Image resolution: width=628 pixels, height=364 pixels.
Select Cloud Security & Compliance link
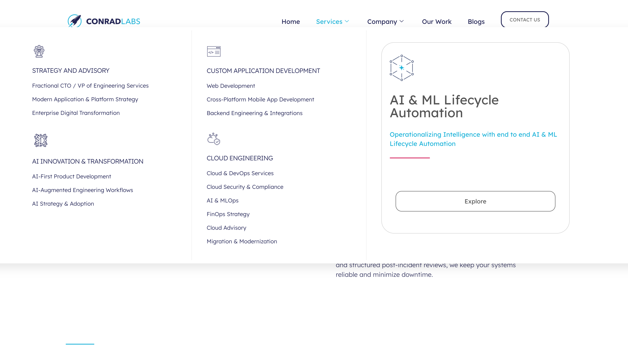click(x=245, y=187)
